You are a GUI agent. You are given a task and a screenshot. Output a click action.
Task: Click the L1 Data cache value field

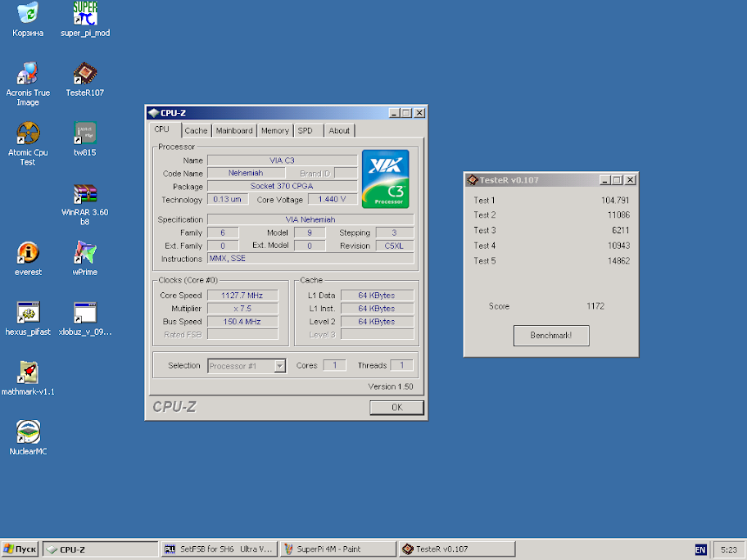[x=377, y=296]
